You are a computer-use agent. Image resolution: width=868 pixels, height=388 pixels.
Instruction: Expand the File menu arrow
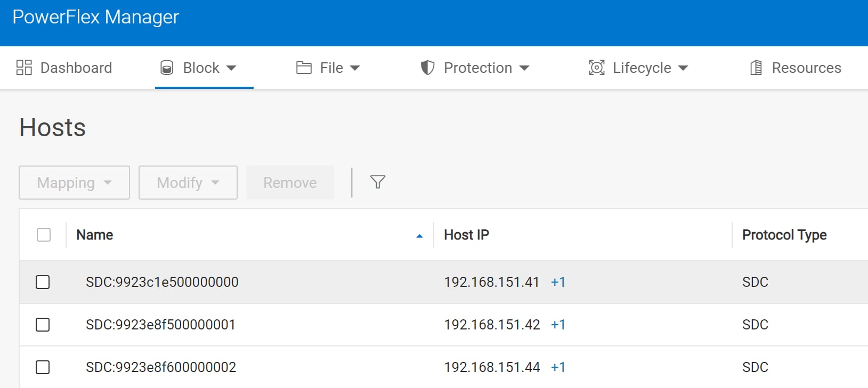pos(355,68)
